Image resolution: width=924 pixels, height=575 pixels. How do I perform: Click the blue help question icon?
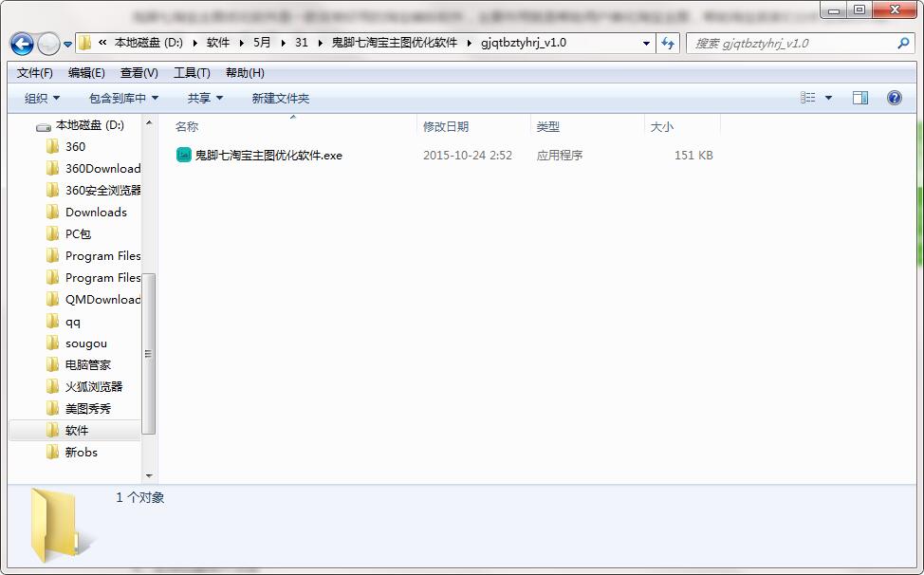(894, 98)
